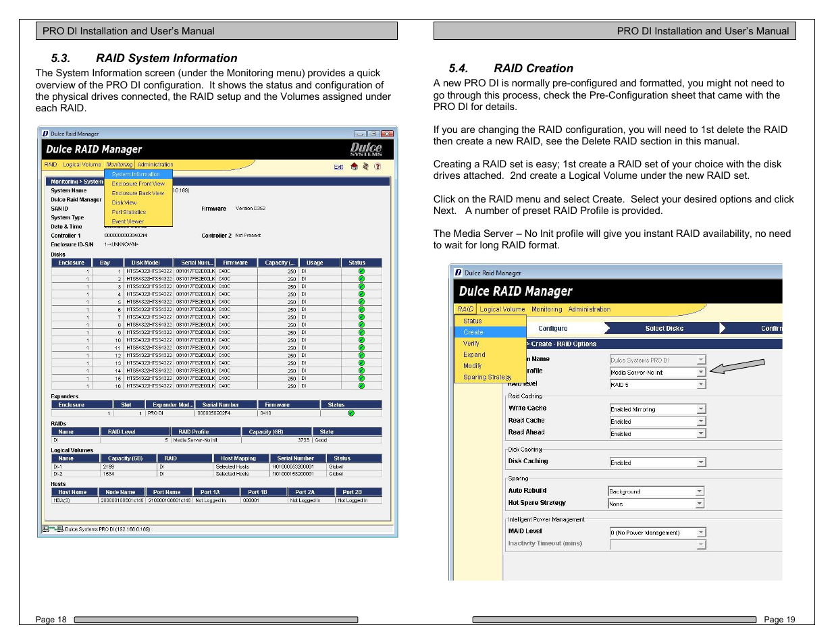This screenshot has width=834, height=644.
Task: Open Pool Name dropdown showing Dulce Systems PRO DI
Action: (658, 360)
